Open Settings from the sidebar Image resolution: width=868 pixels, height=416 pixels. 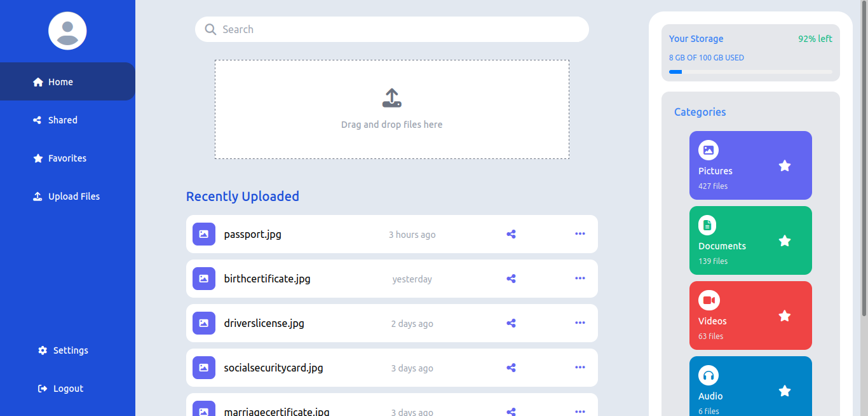click(62, 350)
